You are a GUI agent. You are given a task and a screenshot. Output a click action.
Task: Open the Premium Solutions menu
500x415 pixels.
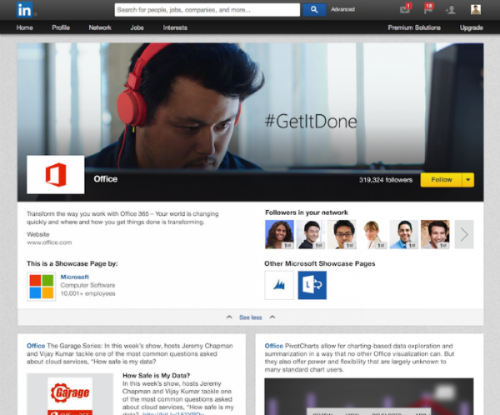[414, 28]
